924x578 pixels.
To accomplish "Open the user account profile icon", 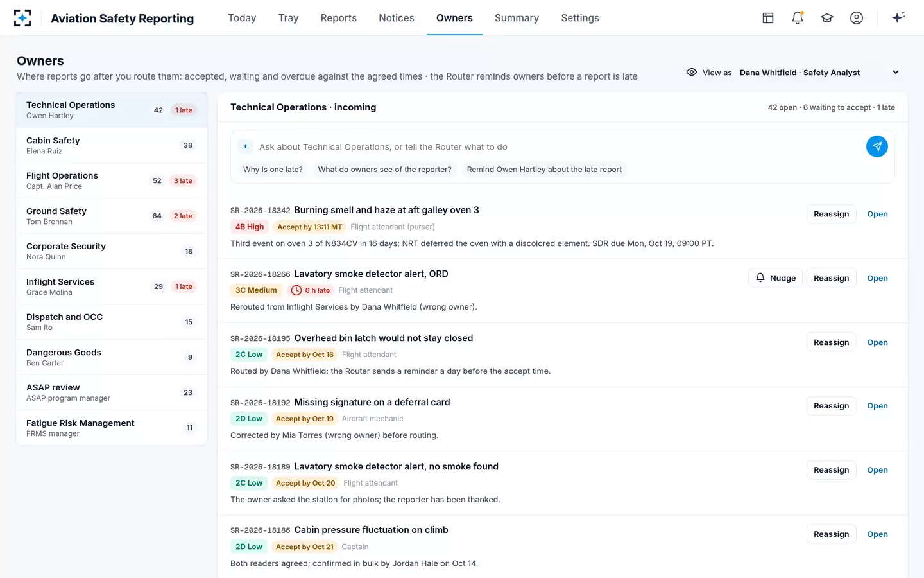I will [x=857, y=18].
